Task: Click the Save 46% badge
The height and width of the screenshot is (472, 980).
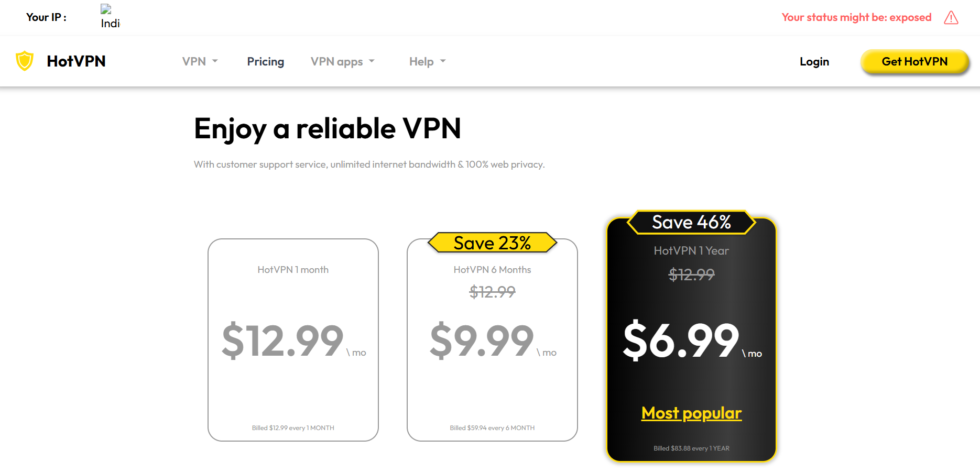Action: (691, 222)
